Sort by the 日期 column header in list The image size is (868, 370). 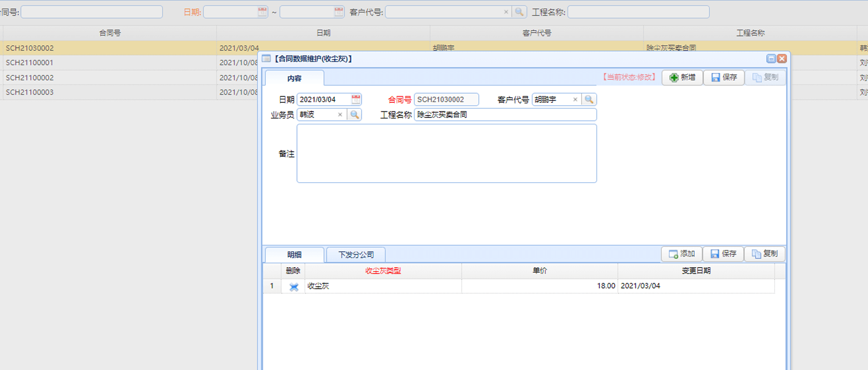pyautogui.click(x=323, y=33)
